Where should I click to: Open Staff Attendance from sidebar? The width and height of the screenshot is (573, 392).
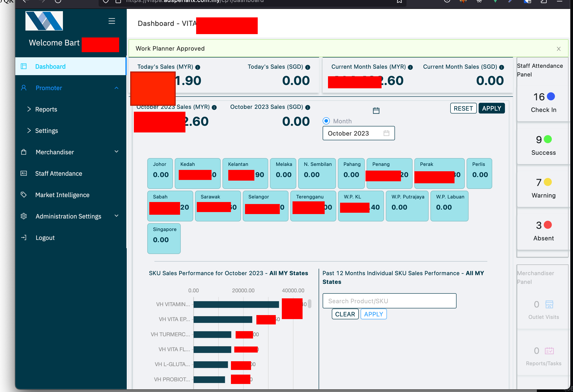[x=58, y=173]
